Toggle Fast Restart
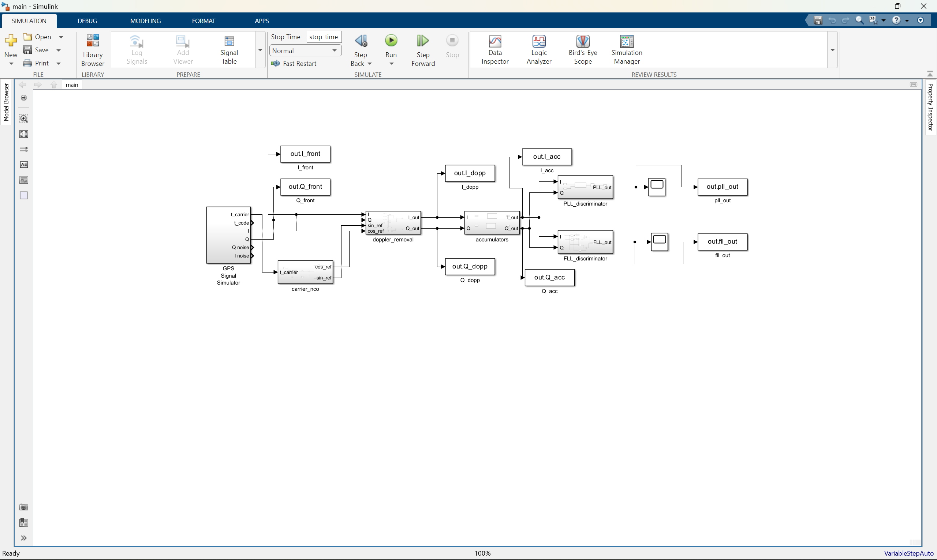The width and height of the screenshot is (937, 560). 294,63
